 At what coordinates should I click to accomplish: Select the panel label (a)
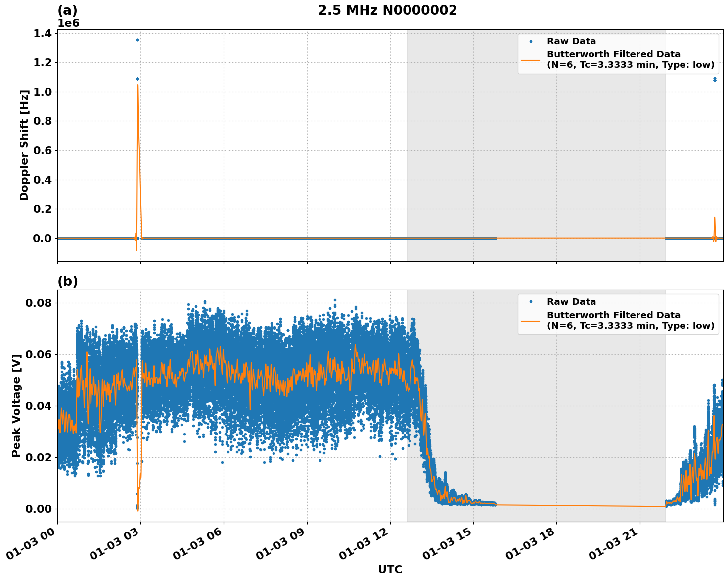(x=67, y=9)
